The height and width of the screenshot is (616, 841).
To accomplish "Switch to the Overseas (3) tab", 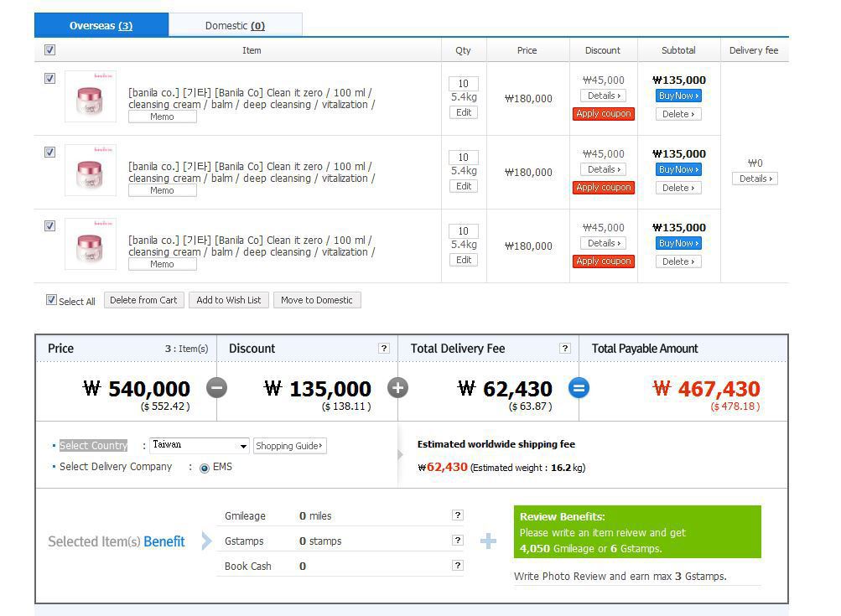I will coord(101,25).
